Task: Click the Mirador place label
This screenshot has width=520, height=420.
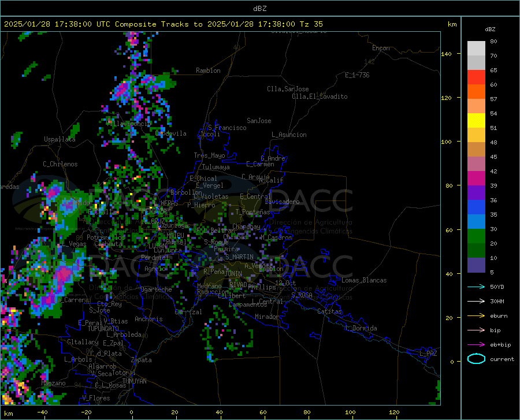Action: tap(266, 317)
